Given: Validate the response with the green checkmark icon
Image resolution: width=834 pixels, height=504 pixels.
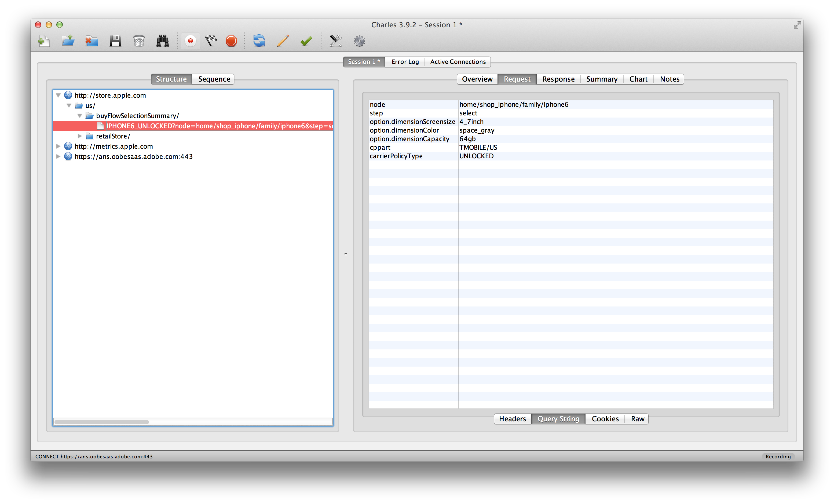Looking at the screenshot, I should pos(306,41).
